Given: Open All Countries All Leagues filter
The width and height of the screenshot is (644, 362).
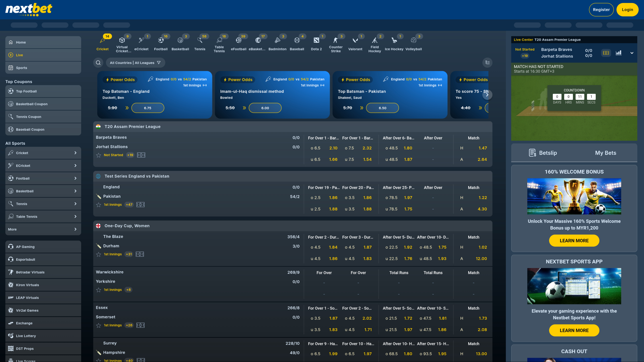Looking at the screenshot, I should coord(136,63).
